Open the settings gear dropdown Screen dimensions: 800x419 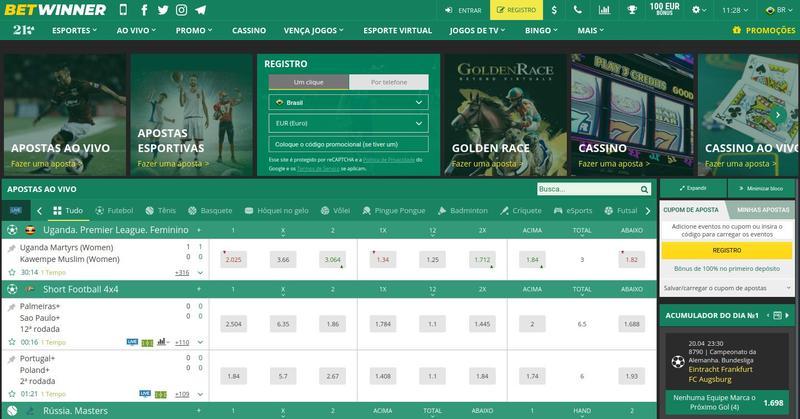pyautogui.click(x=699, y=10)
